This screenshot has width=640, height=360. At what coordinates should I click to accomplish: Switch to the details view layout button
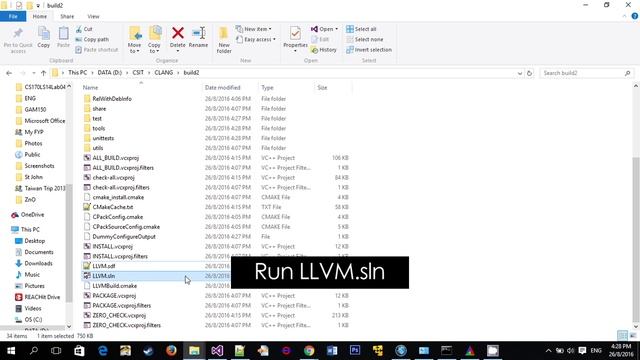click(622, 336)
